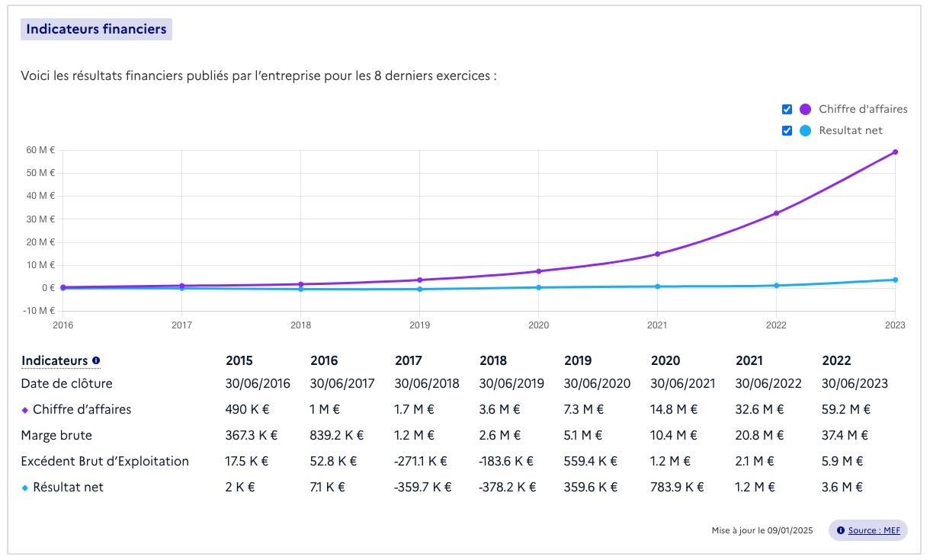Click the -359.7 K € net result cell

[421, 488]
